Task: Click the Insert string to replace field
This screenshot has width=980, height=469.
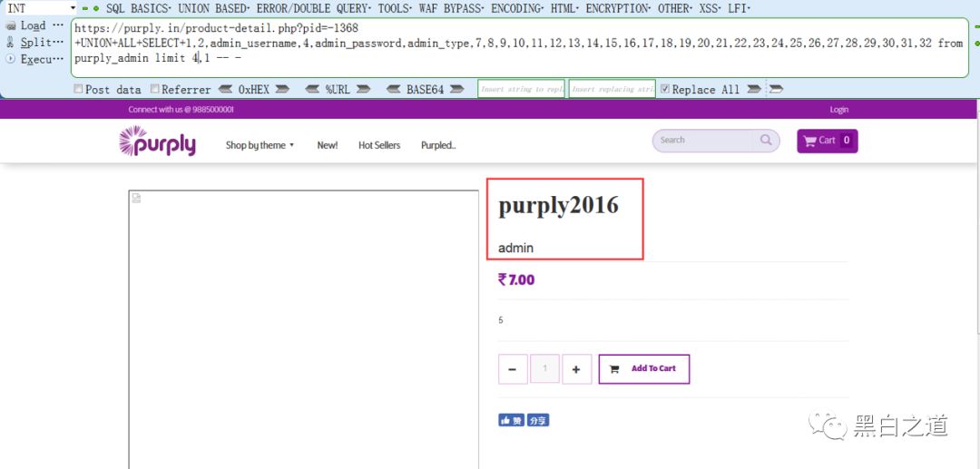Action: pos(521,89)
